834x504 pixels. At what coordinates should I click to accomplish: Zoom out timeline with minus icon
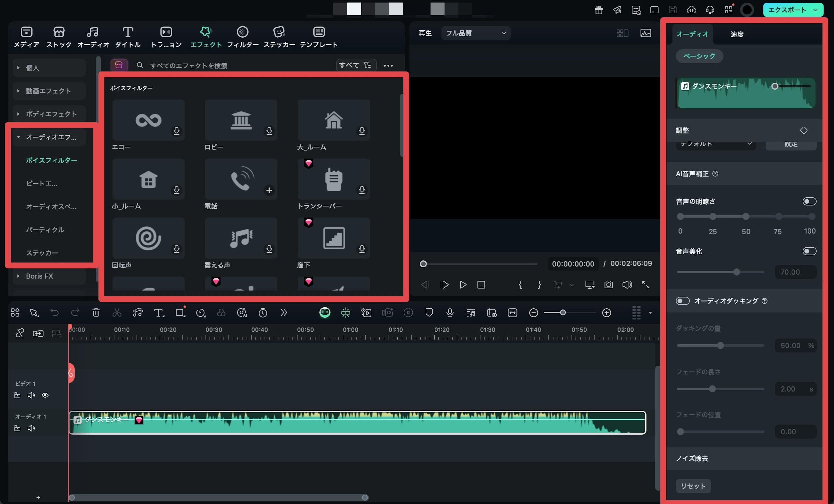(533, 313)
